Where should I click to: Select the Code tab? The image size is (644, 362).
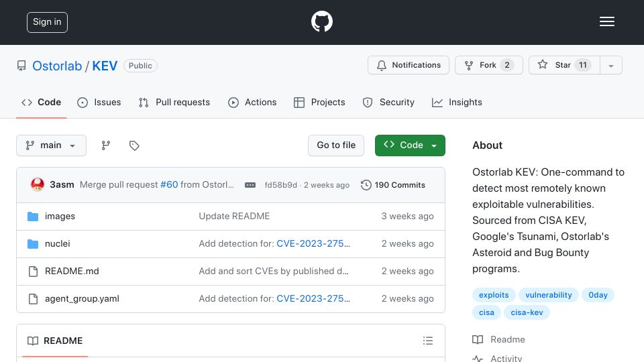click(41, 102)
